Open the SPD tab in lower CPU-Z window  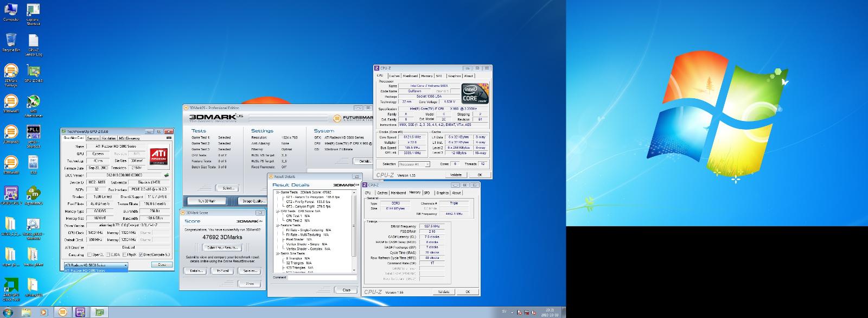[x=427, y=193]
